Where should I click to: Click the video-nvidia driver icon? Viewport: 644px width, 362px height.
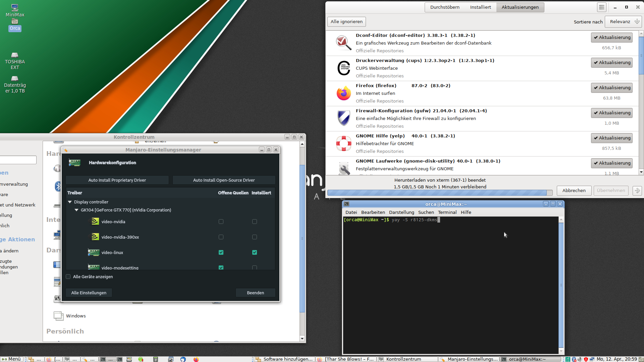click(x=95, y=222)
